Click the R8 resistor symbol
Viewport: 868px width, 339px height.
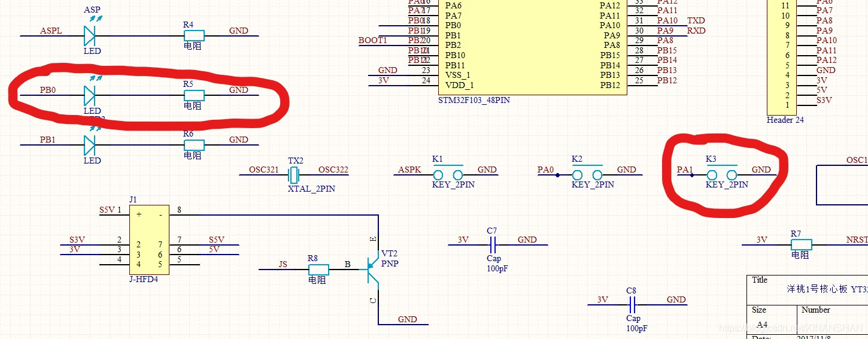tap(318, 270)
